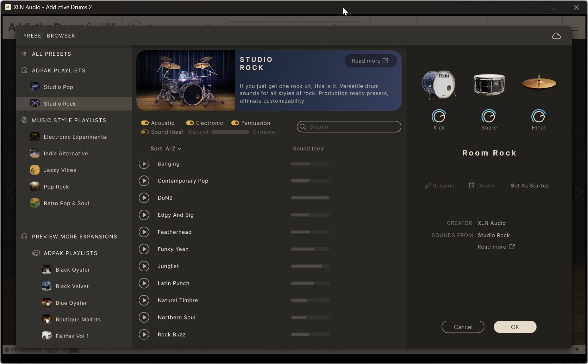
Task: Click the Natural to Extreme slider
Action: click(230, 132)
